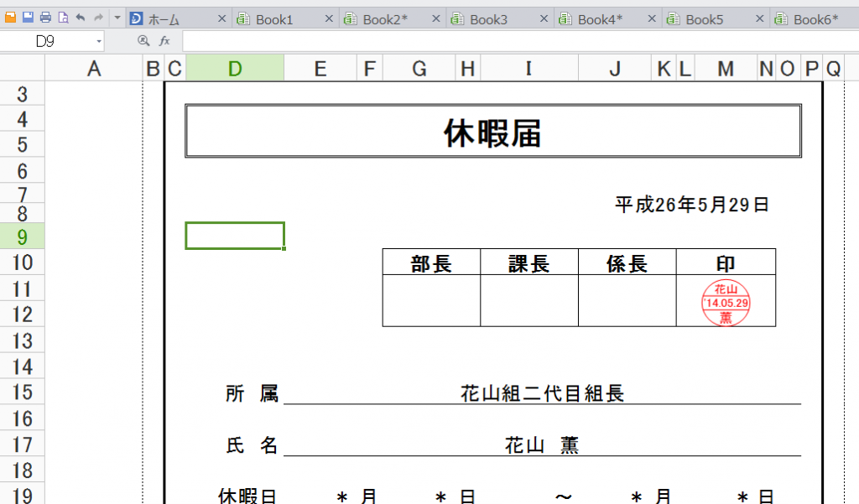The height and width of the screenshot is (504, 859).
Task: Open the fx insert function icon
Action: coord(164,39)
